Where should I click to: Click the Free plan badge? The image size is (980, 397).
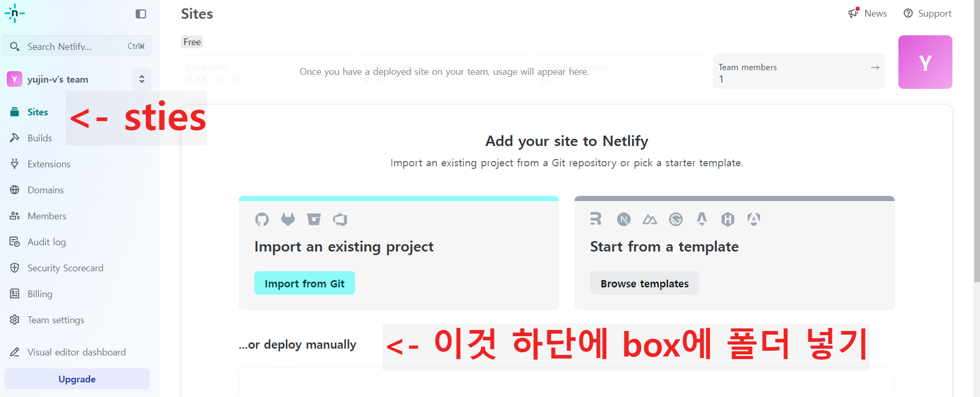pos(192,42)
